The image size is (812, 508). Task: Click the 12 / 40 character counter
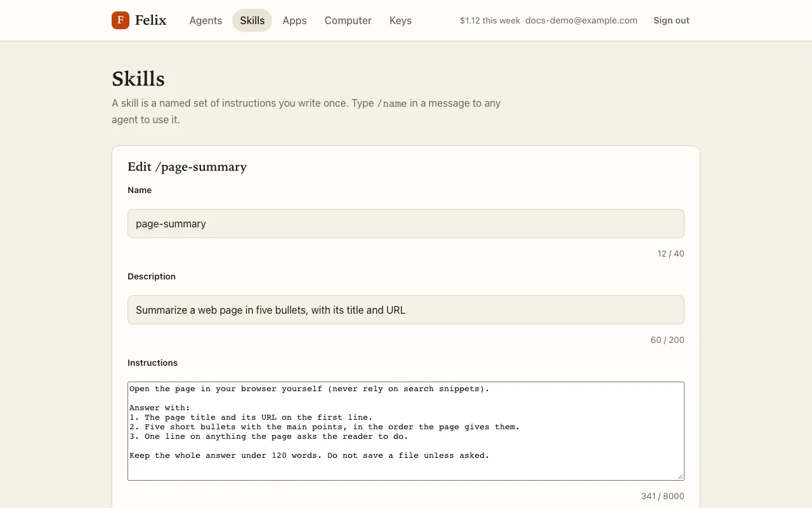tap(671, 253)
